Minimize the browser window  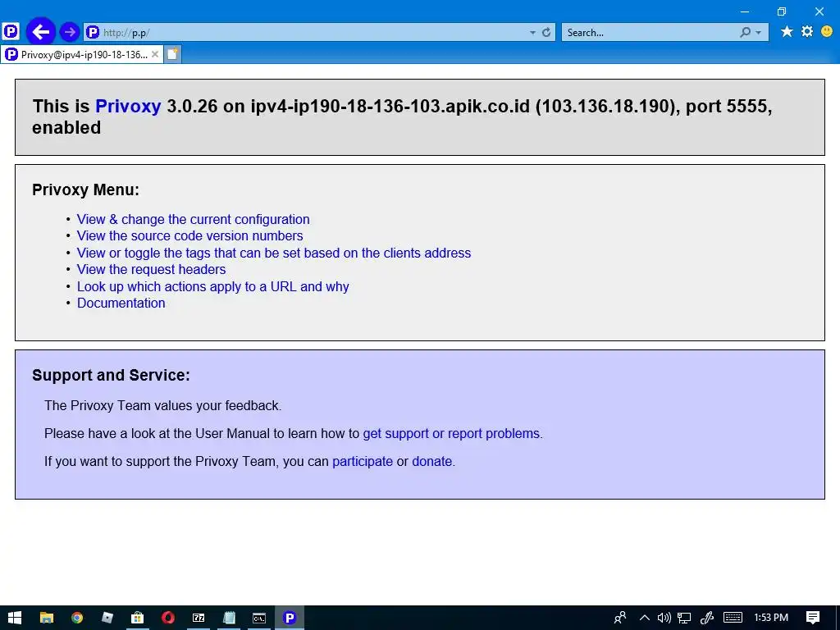[745, 11]
